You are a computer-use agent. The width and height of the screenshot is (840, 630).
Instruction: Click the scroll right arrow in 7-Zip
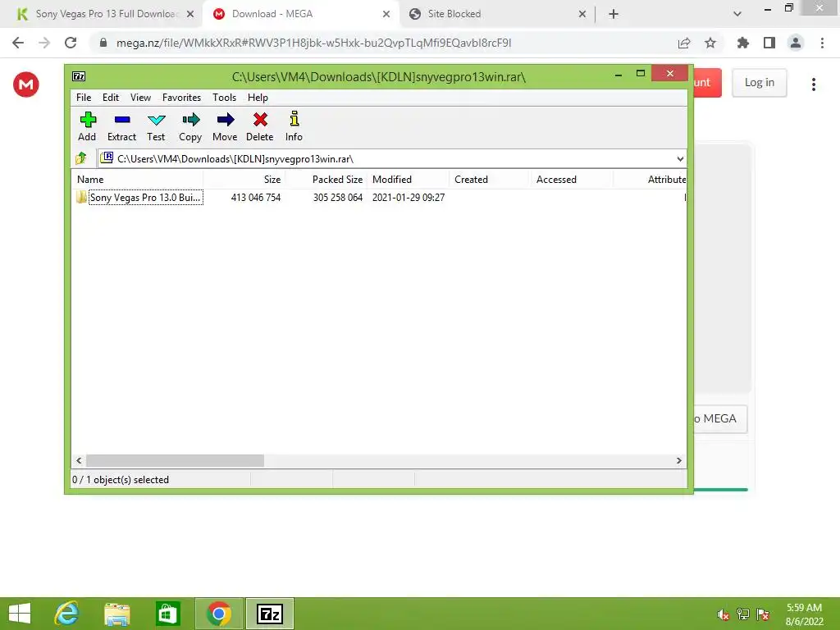coord(678,461)
